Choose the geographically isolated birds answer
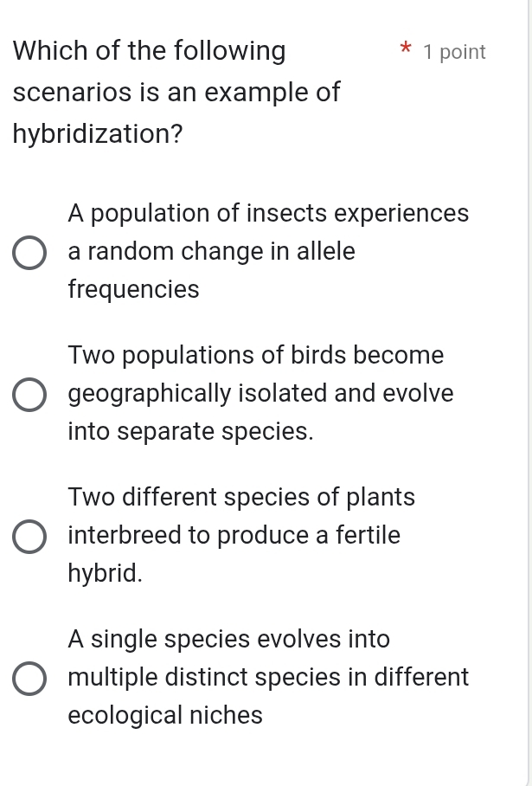The image size is (532, 786). tap(29, 395)
